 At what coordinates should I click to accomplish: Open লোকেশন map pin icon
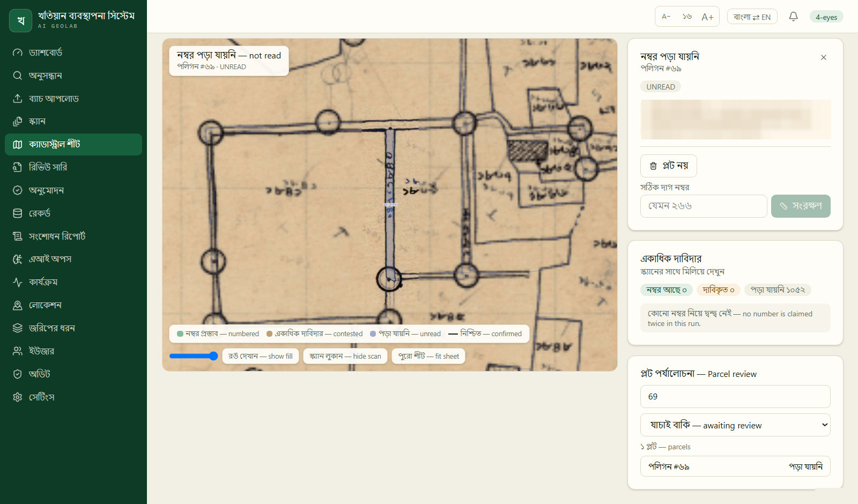(18, 305)
